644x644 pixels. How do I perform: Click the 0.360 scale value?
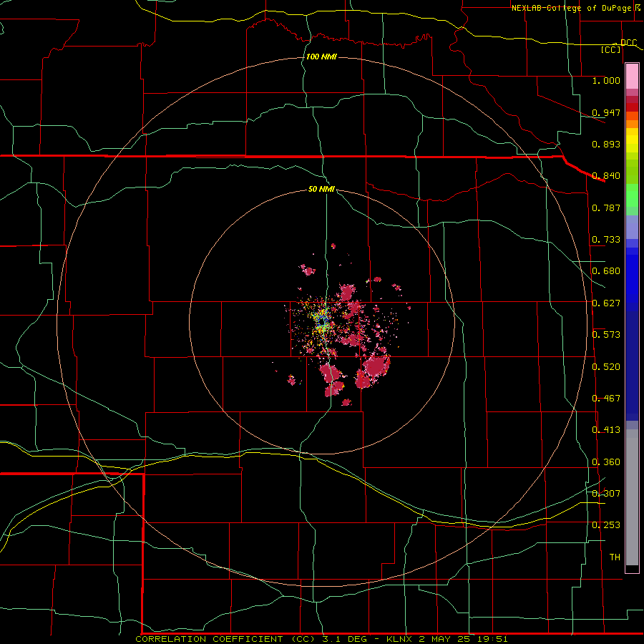[x=606, y=462]
